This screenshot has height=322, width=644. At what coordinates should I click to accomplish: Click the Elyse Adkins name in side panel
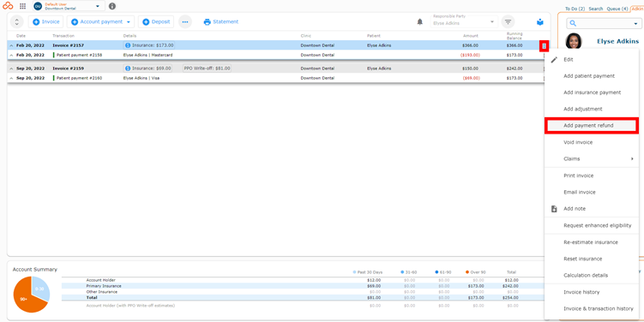pos(617,41)
